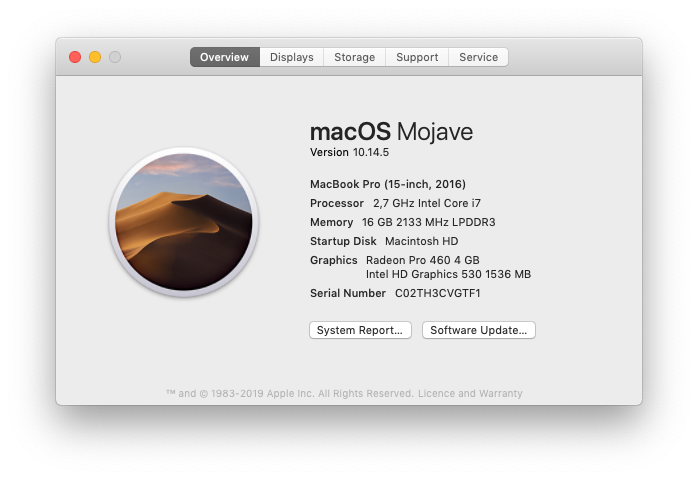Click the Serial Number label
Image resolution: width=698 pixels, height=479 pixels.
[348, 293]
